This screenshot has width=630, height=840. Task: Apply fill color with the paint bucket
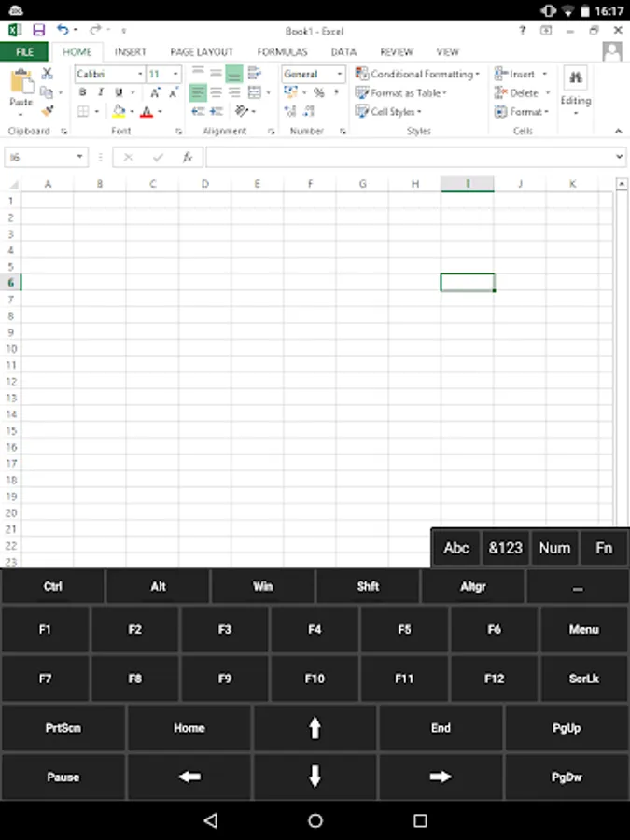[119, 111]
